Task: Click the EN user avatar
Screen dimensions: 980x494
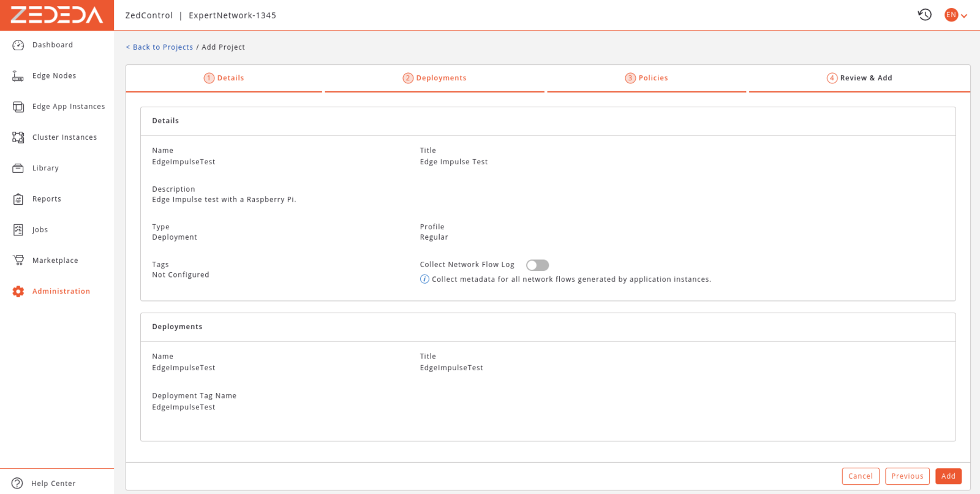Action: click(x=951, y=15)
